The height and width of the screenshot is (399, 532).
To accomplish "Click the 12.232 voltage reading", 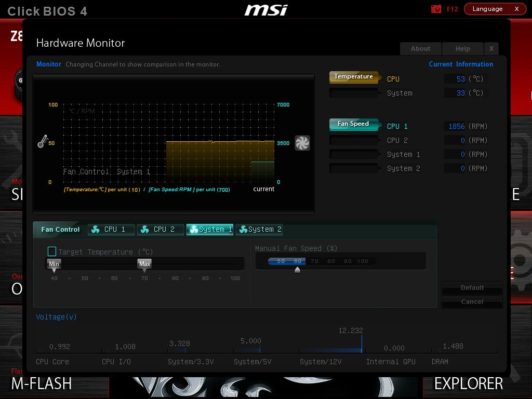I will (351, 330).
